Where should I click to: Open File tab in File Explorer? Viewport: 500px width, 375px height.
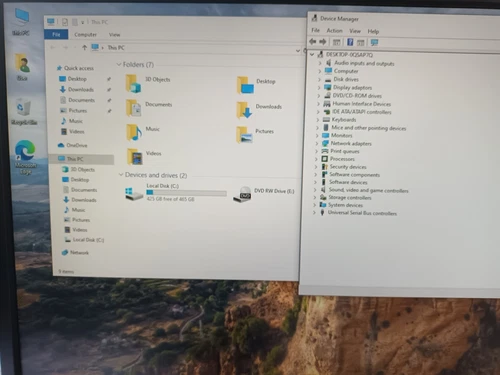[56, 34]
